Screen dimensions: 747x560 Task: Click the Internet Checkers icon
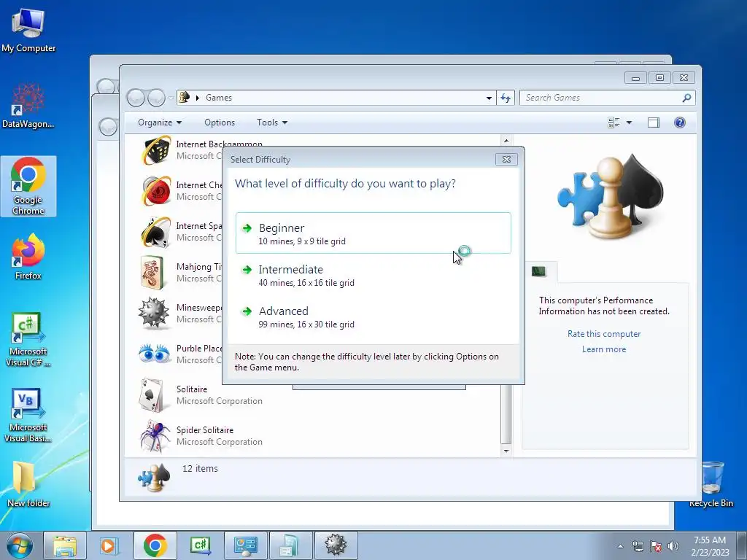[156, 191]
